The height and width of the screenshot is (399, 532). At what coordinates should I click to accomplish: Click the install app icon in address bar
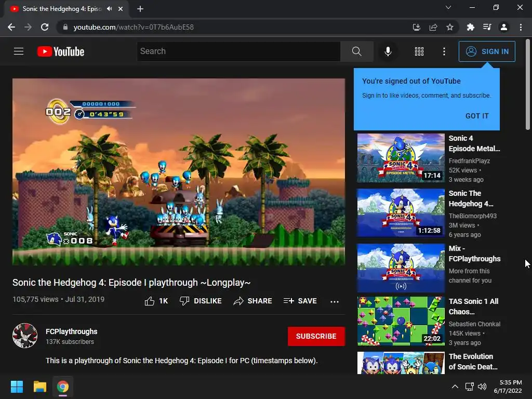point(416,27)
